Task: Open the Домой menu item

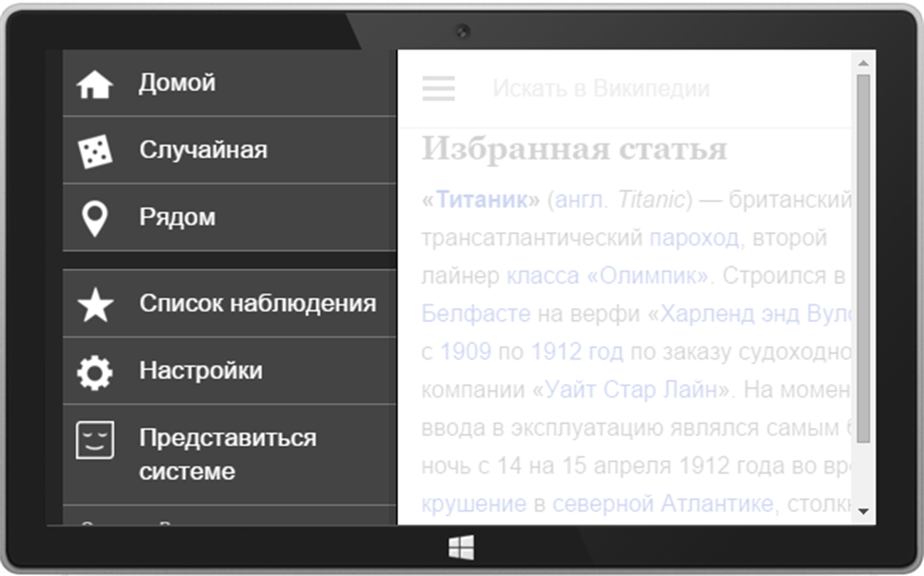Action: 229,82
